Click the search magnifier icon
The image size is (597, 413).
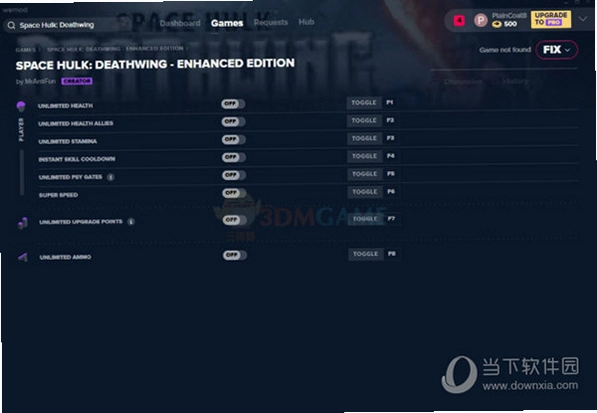(11, 25)
